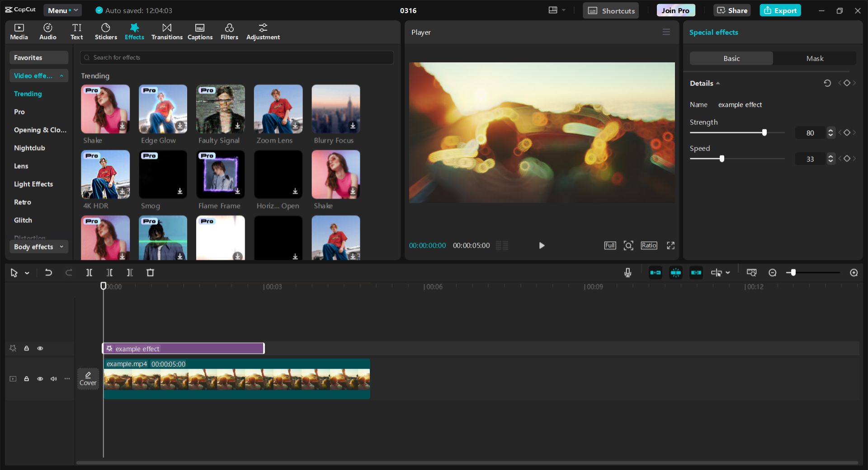Mute the example.mp4 track audio
Screen dimensions: 868x470
(x=54, y=379)
